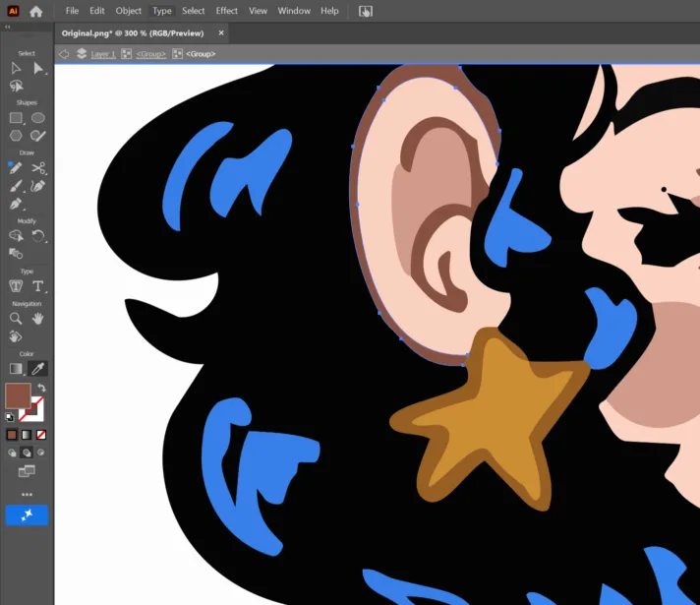
Task: Select the Selection tool (white arrow)
Action: coord(16,68)
